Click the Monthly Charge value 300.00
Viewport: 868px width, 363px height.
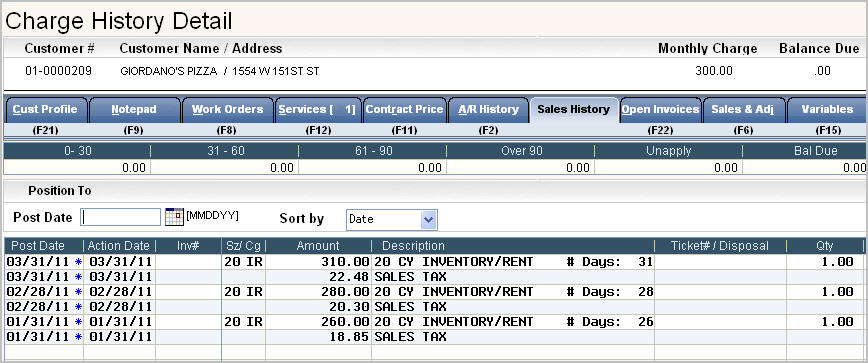point(714,71)
